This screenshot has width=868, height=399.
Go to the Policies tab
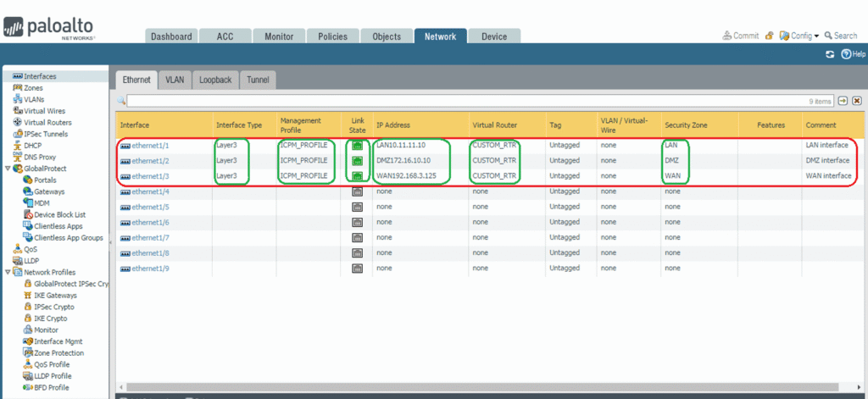click(332, 36)
